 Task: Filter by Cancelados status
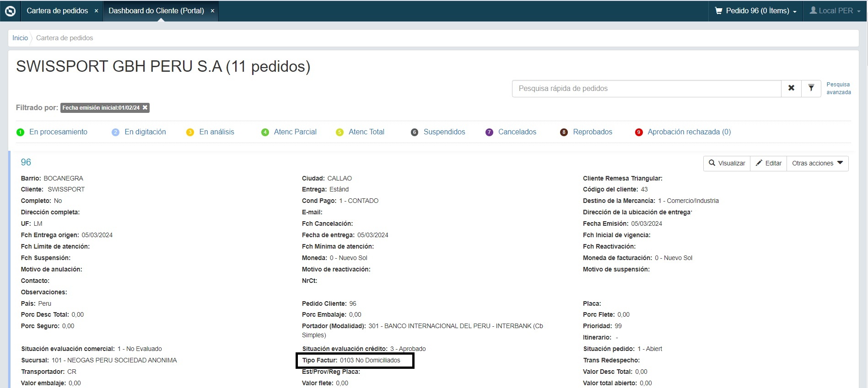[517, 132]
